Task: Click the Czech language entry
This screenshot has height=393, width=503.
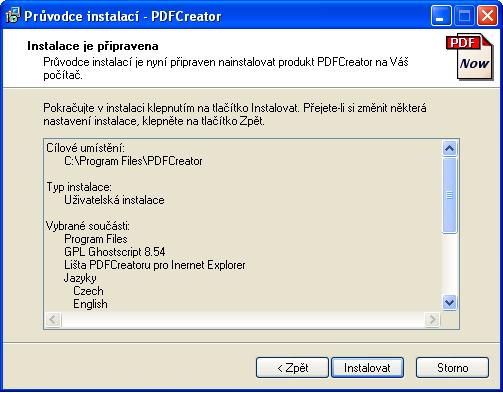Action: click(x=88, y=291)
